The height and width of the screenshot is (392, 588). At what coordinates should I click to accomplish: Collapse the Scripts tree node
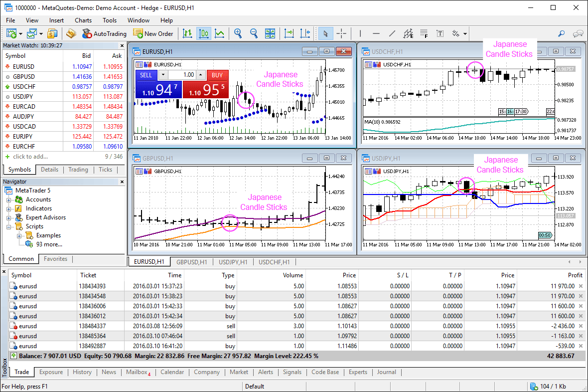pos(8,227)
